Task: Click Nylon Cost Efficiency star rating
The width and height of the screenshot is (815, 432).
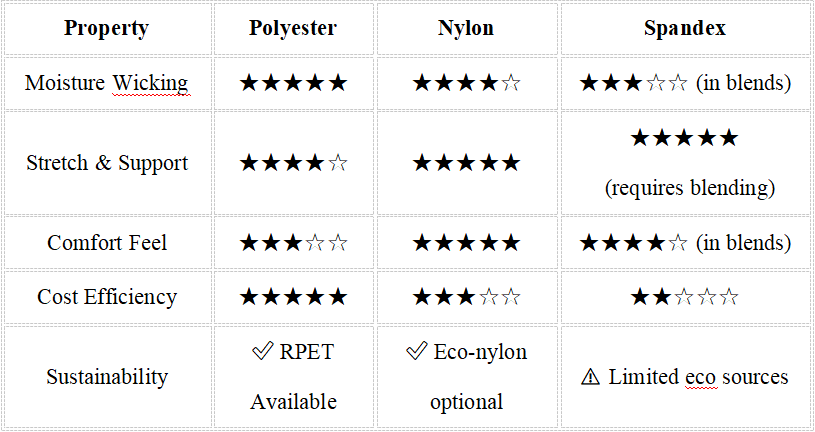Action: click(x=466, y=297)
